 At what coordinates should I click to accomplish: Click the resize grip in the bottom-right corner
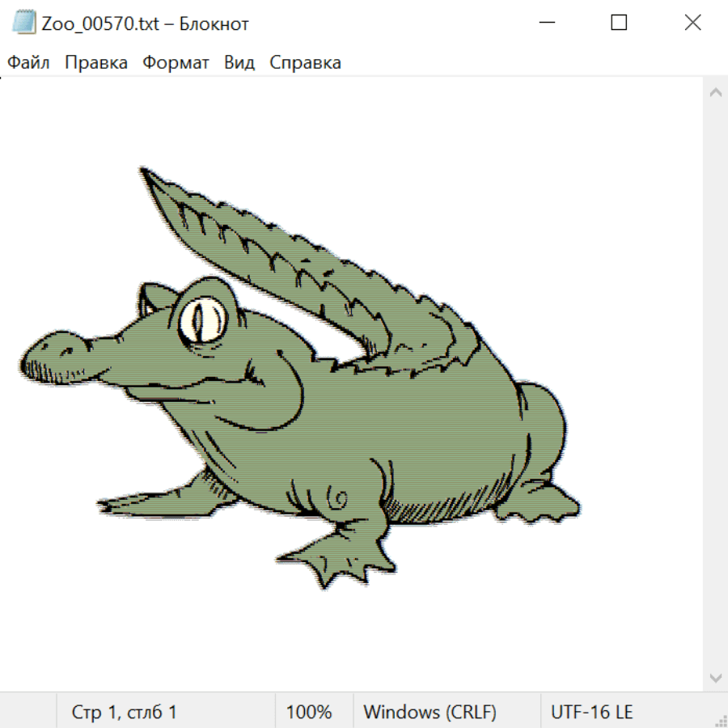point(721,721)
